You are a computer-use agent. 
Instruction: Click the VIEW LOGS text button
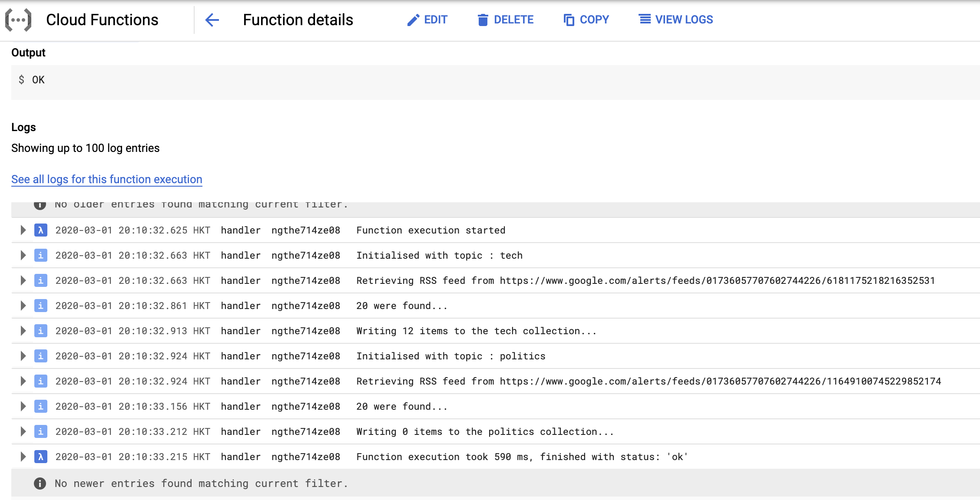pos(684,20)
